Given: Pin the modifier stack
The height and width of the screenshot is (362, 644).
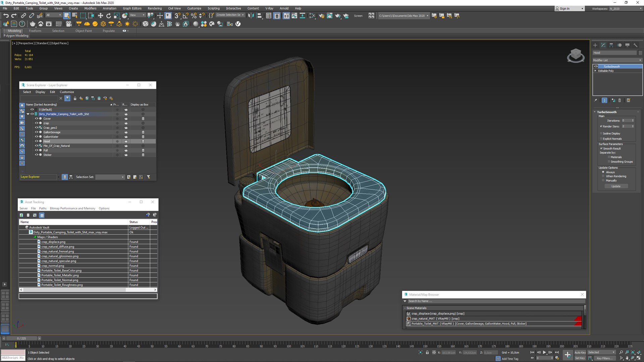Looking at the screenshot, I should pyautogui.click(x=595, y=100).
